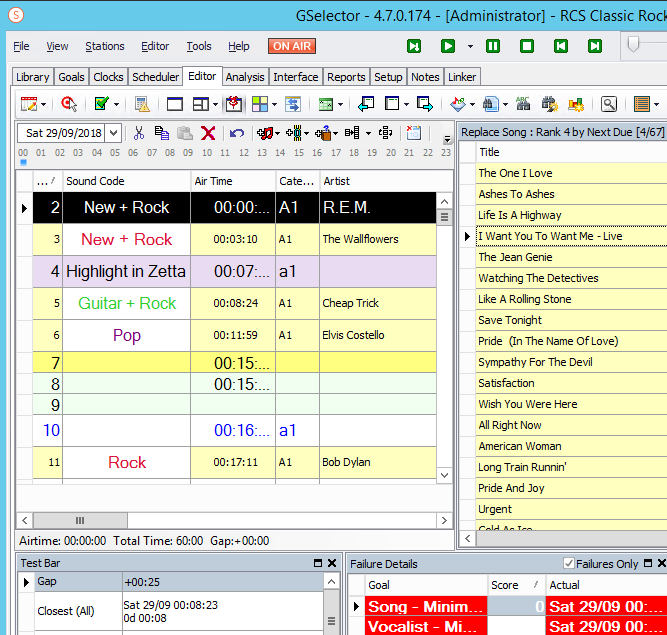Click the calendar jump-to-date icon
The height and width of the screenshot is (635, 667).
(413, 133)
